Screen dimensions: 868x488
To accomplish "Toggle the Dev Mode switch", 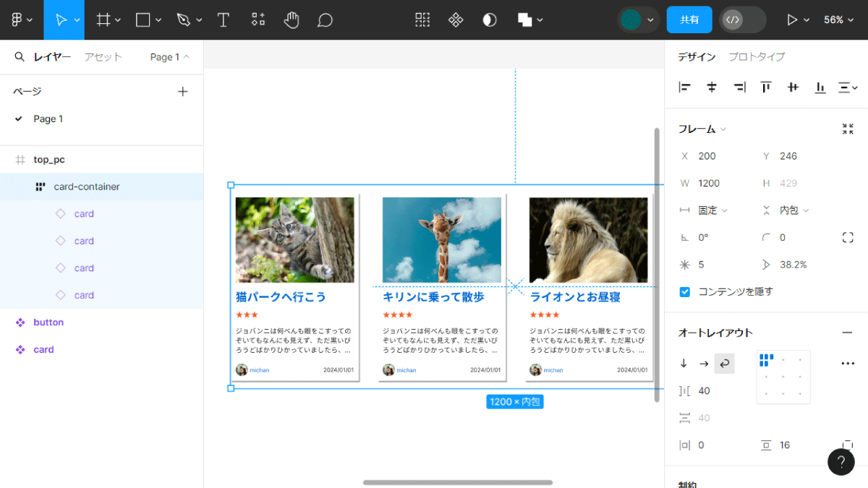I will click(x=743, y=20).
